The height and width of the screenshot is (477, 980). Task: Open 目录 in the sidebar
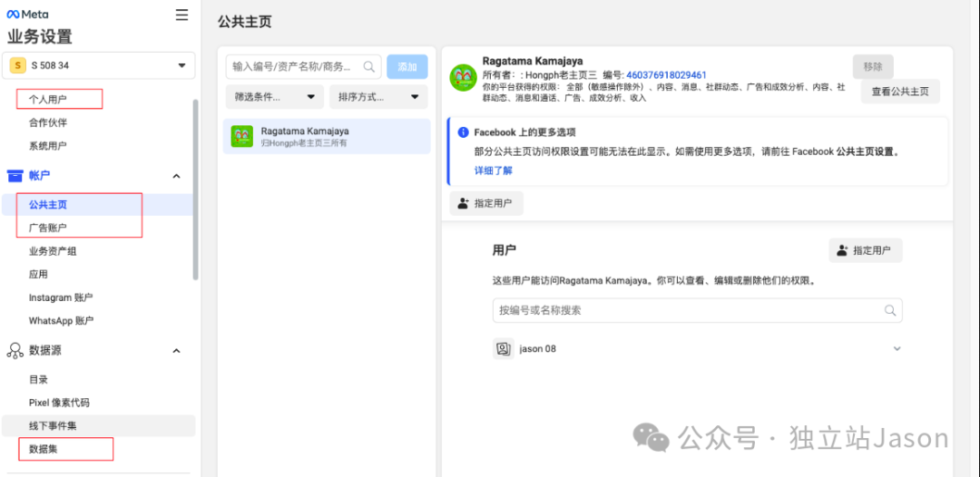(38, 379)
